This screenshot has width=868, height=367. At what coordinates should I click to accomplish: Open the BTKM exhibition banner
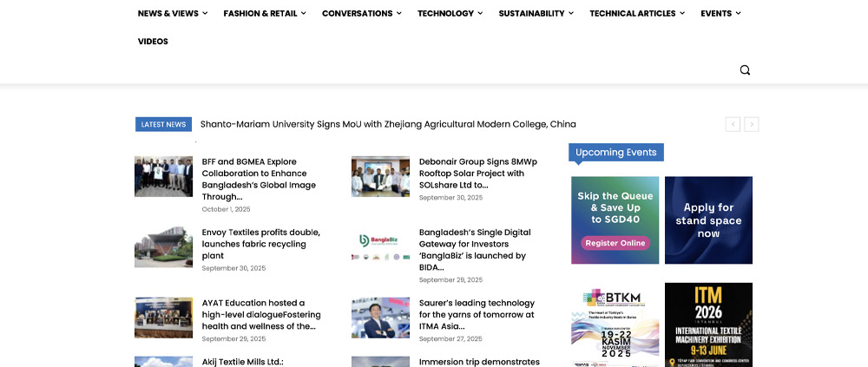(x=615, y=324)
